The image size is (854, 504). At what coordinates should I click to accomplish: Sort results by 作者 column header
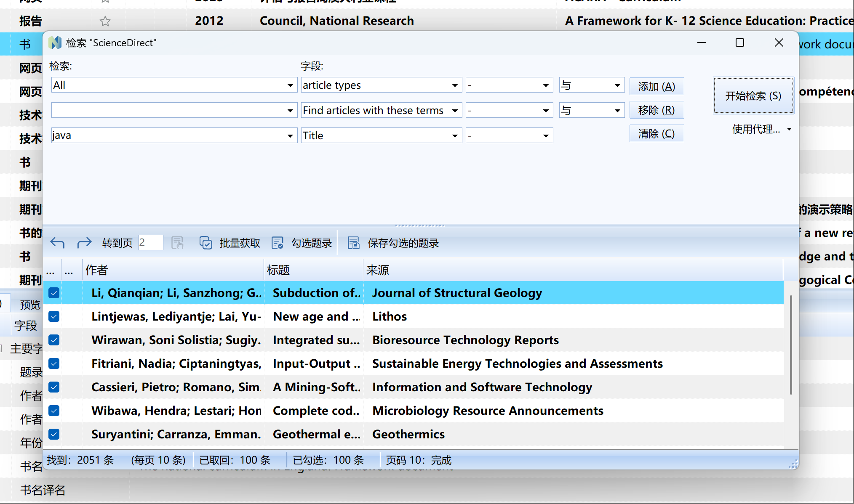tap(173, 270)
